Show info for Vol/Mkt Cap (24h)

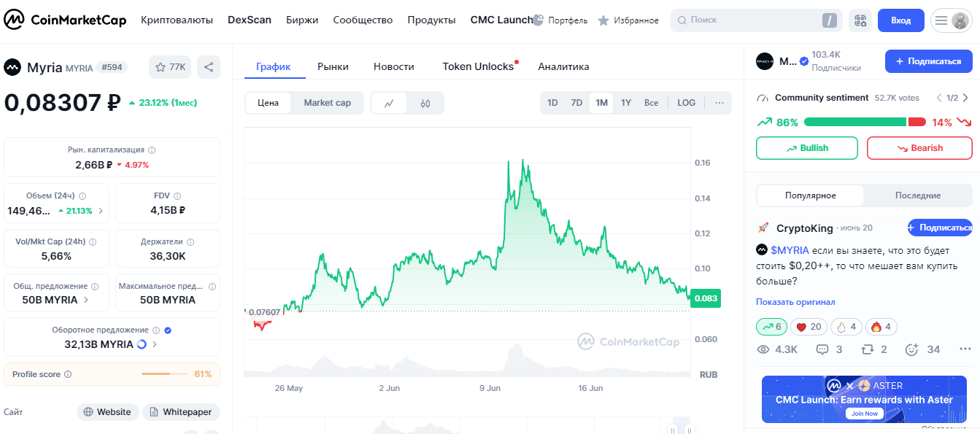(x=93, y=242)
